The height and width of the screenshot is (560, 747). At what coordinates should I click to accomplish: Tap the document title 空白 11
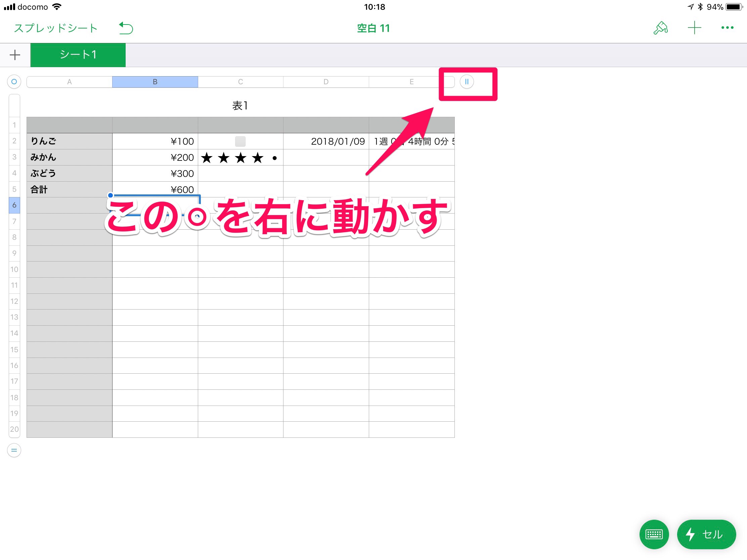373,28
